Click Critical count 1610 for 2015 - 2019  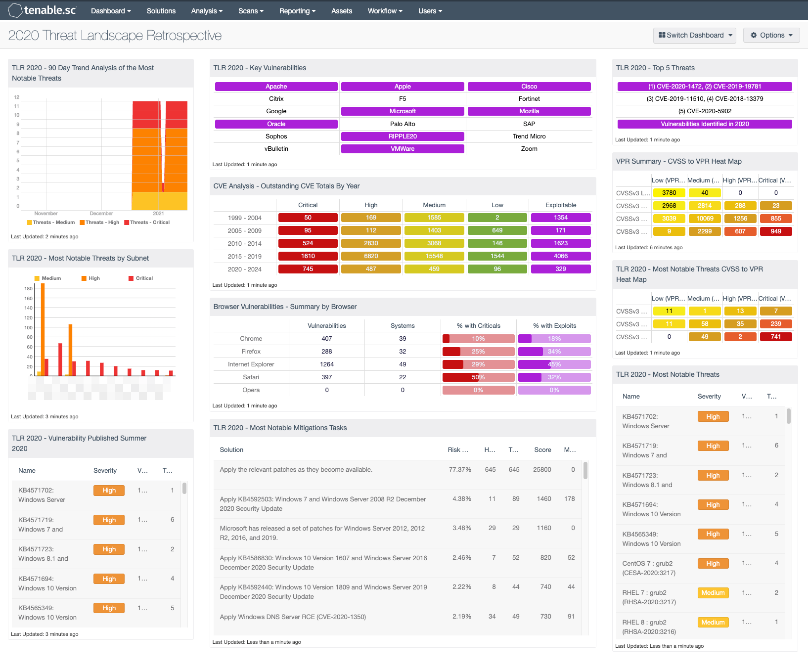click(308, 256)
